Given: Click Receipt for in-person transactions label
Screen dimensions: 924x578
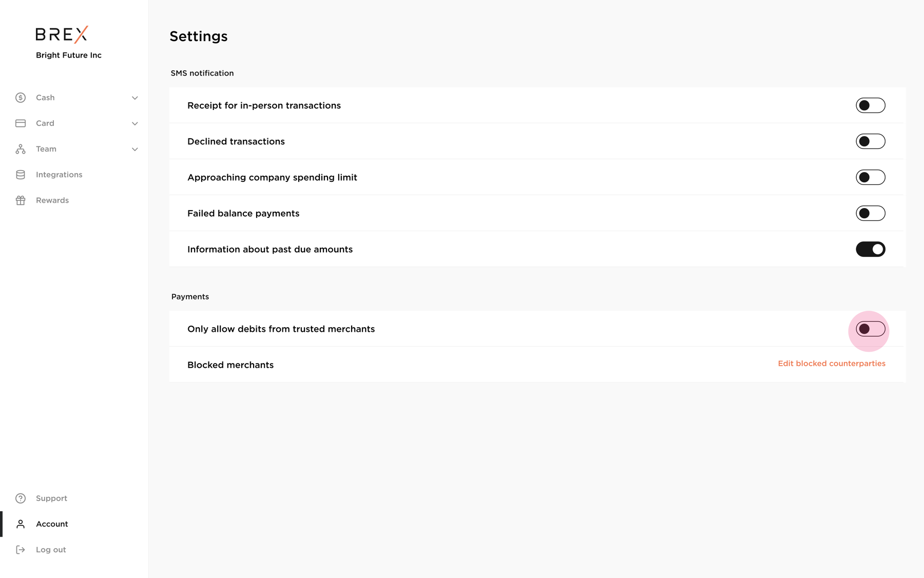Looking at the screenshot, I should click(264, 105).
